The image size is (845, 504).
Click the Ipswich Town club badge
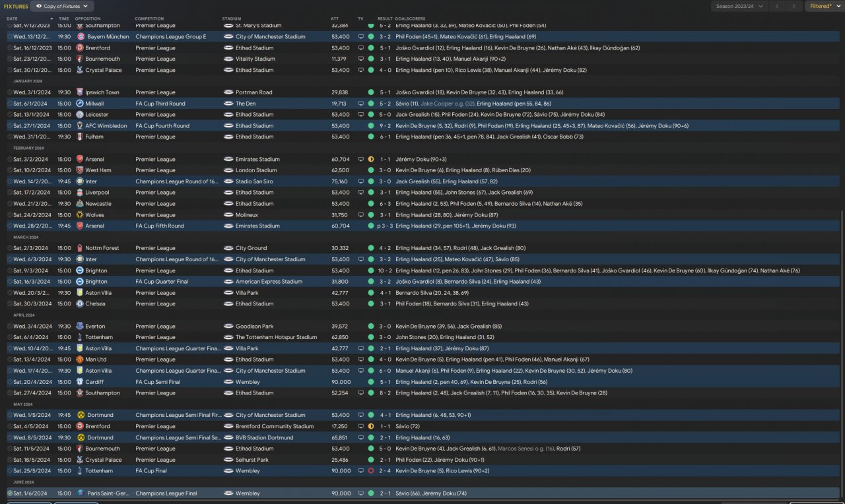coord(80,92)
